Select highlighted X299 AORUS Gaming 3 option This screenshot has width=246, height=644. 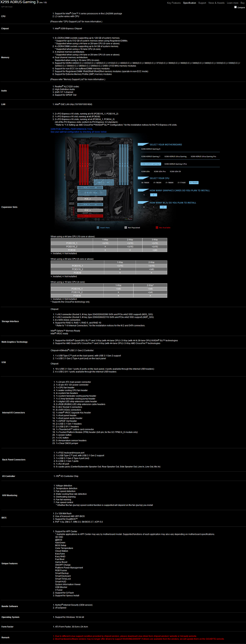click(151, 164)
